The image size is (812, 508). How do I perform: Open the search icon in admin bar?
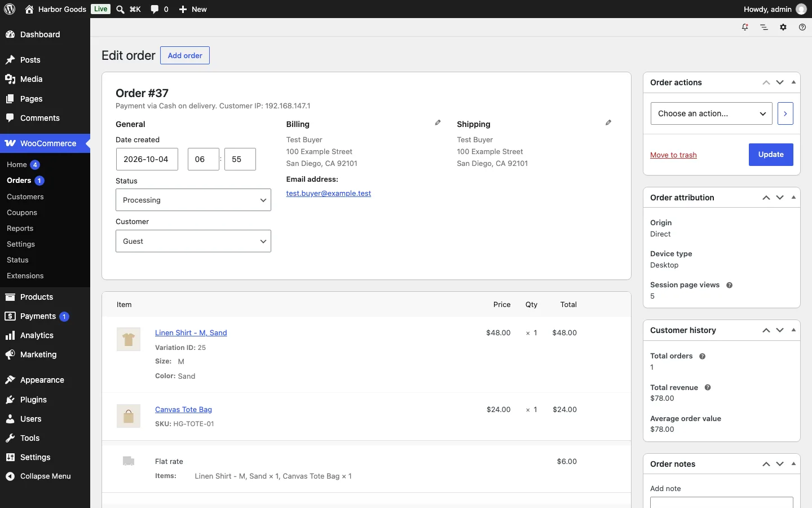click(120, 9)
